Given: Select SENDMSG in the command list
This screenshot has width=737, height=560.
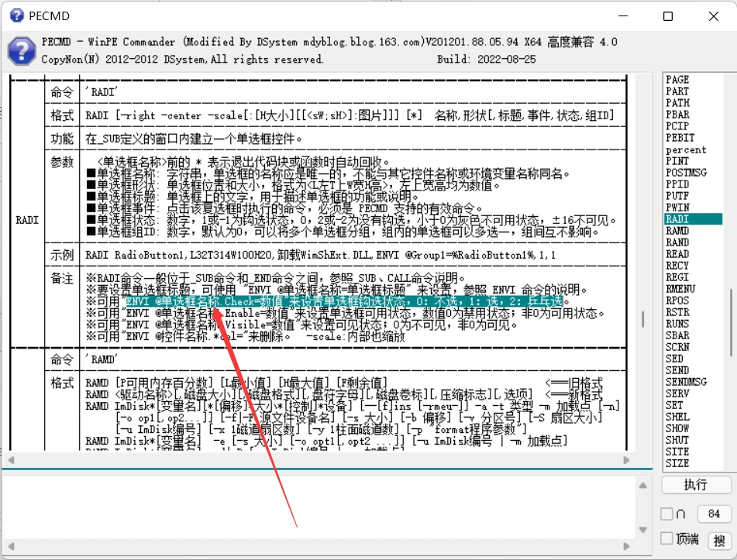Looking at the screenshot, I should (686, 382).
